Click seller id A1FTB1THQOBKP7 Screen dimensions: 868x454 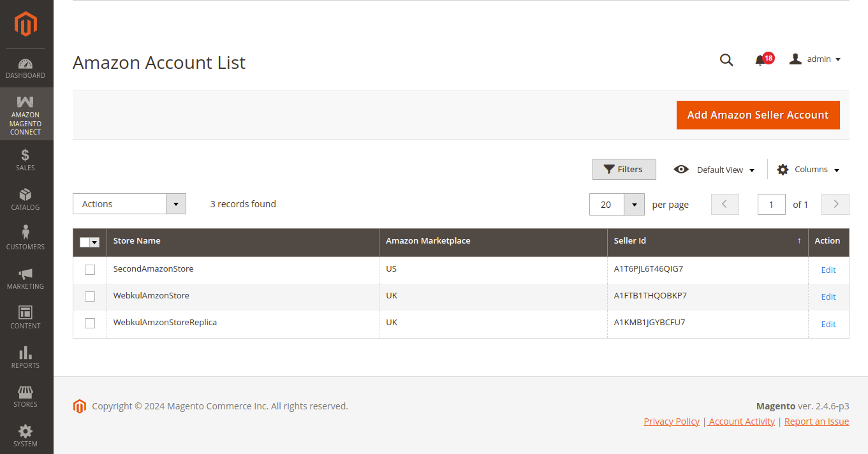[x=651, y=296]
